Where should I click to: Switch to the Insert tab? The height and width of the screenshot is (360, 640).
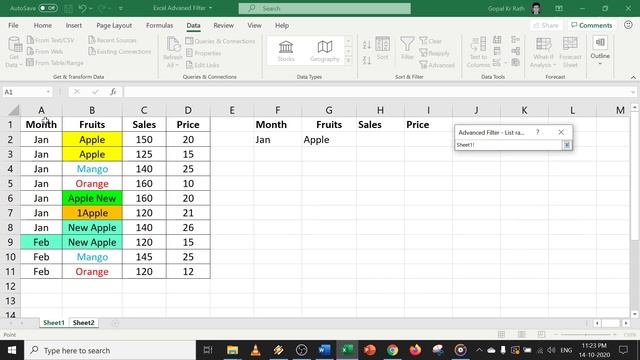coord(73,25)
